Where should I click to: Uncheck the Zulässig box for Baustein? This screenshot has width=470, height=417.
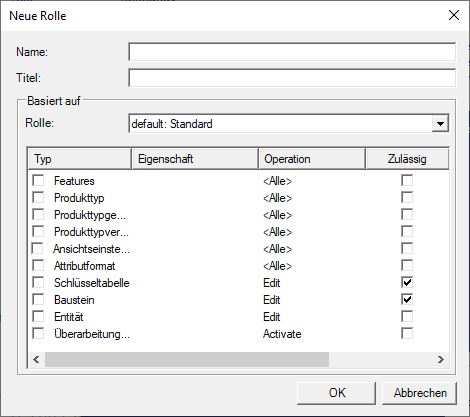coord(407,299)
